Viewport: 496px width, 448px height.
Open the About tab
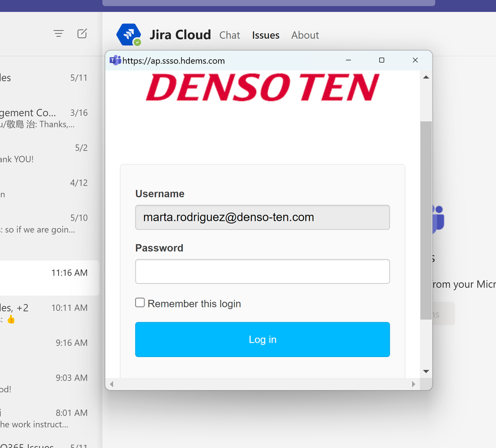(305, 35)
